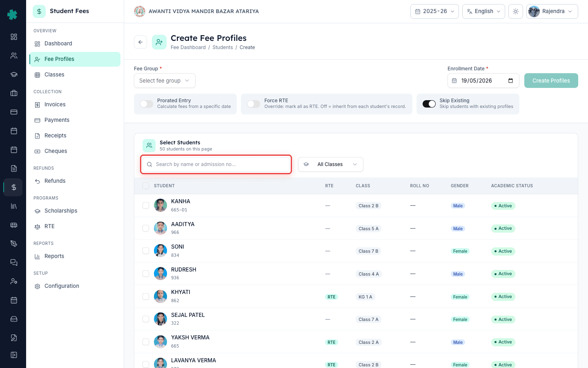
Task: Open the people icon in the dark rail
Action: coord(13,56)
